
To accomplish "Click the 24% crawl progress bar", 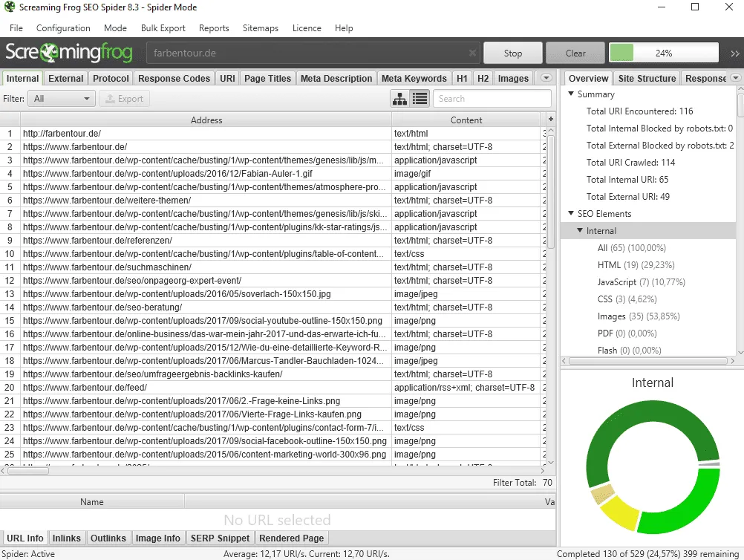I will (664, 53).
